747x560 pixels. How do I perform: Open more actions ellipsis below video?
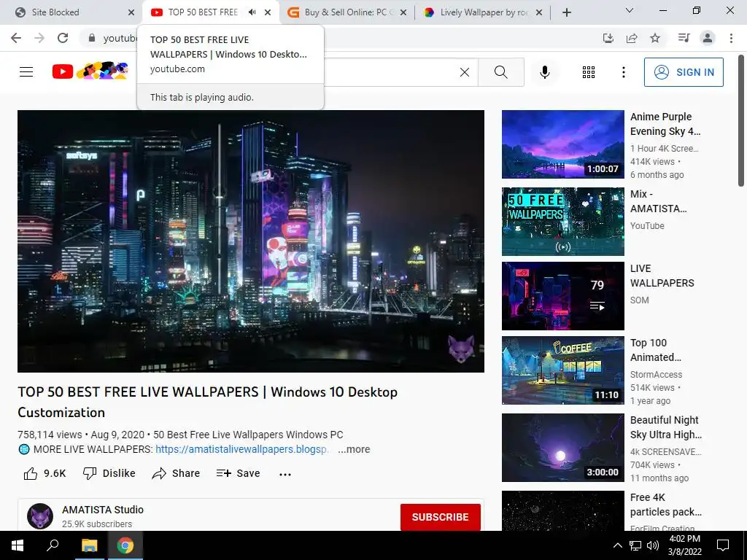click(285, 474)
